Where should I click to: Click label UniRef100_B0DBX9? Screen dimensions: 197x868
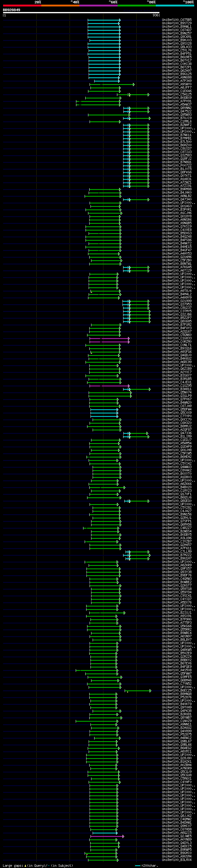click(177, 98)
